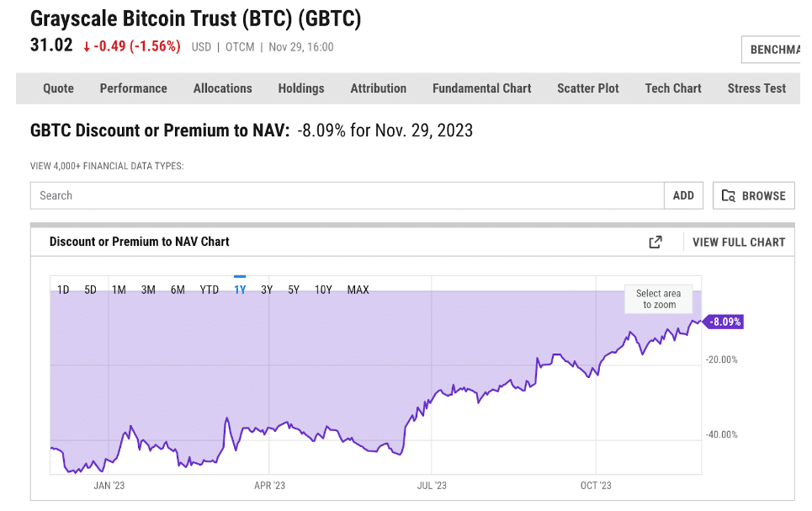
Task: Click the ADD button
Action: (683, 195)
